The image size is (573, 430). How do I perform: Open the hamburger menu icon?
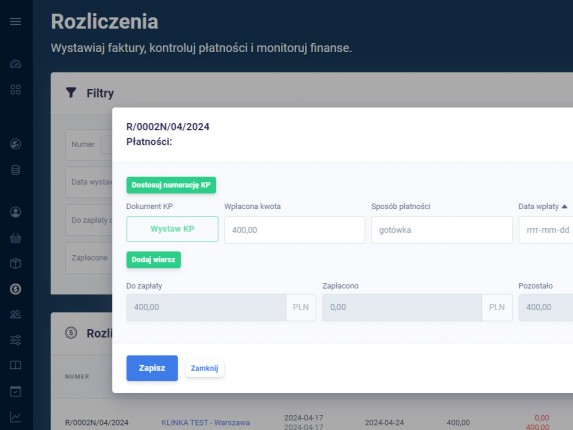[x=15, y=22]
